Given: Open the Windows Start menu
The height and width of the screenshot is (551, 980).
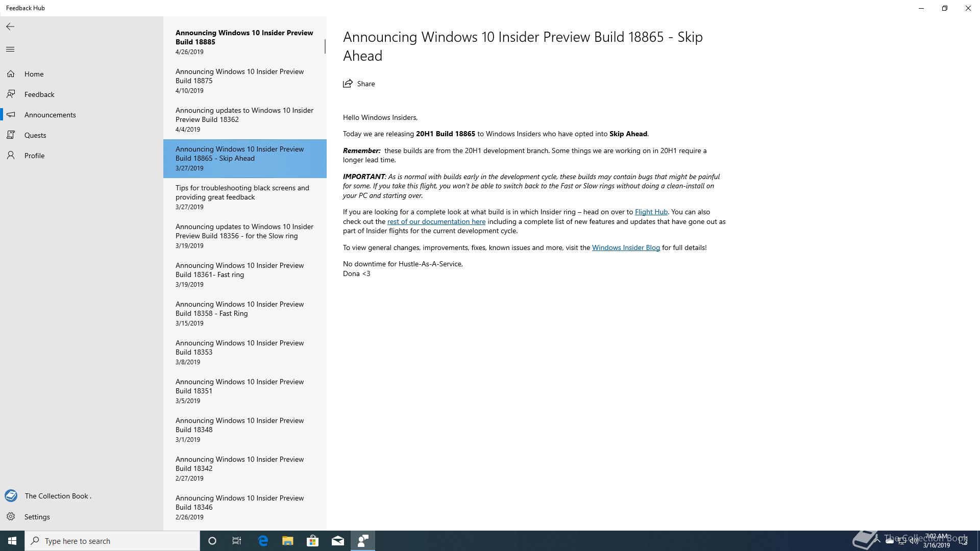Looking at the screenshot, I should pyautogui.click(x=12, y=541).
